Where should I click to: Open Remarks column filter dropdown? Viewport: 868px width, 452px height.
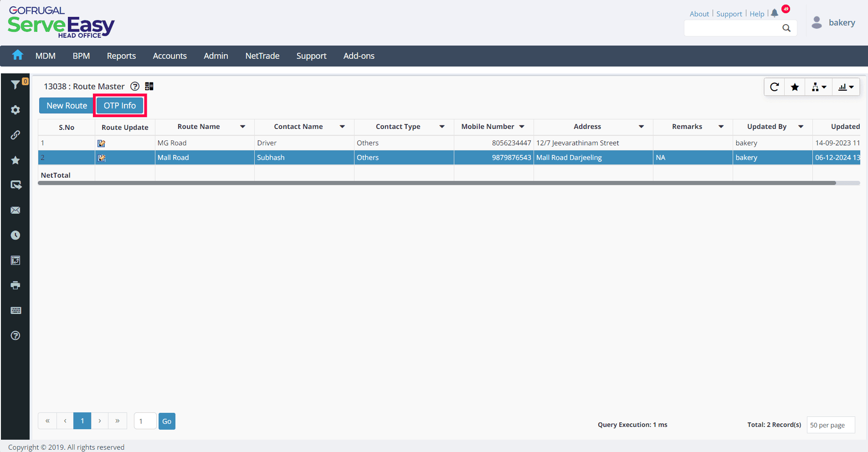tap(721, 127)
